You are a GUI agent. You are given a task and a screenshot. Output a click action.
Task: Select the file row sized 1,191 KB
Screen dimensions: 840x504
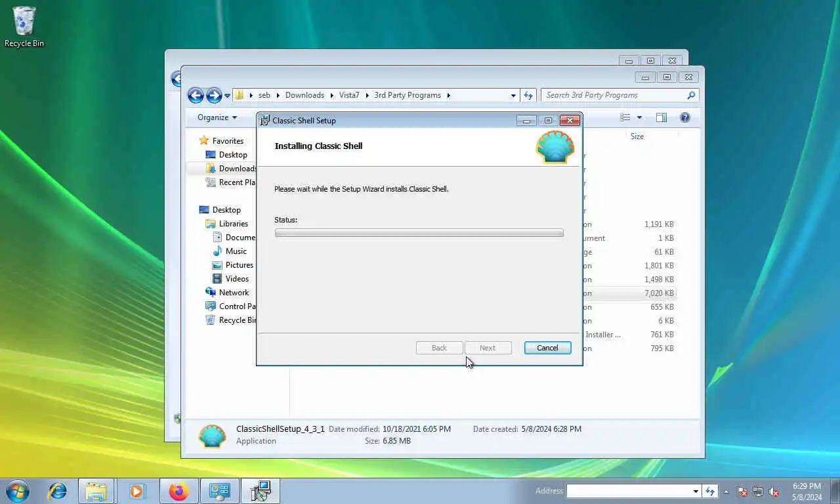coord(630,224)
